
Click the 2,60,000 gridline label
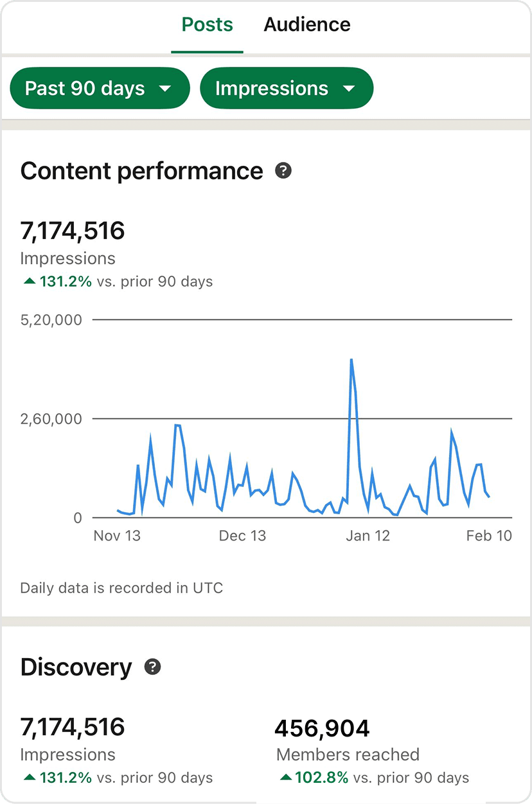pos(51,419)
